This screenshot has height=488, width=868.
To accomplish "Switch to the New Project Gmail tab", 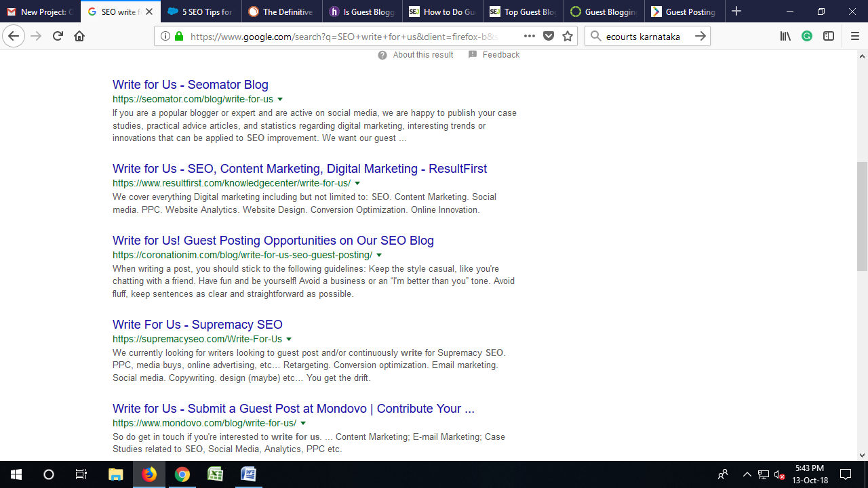I will click(40, 12).
